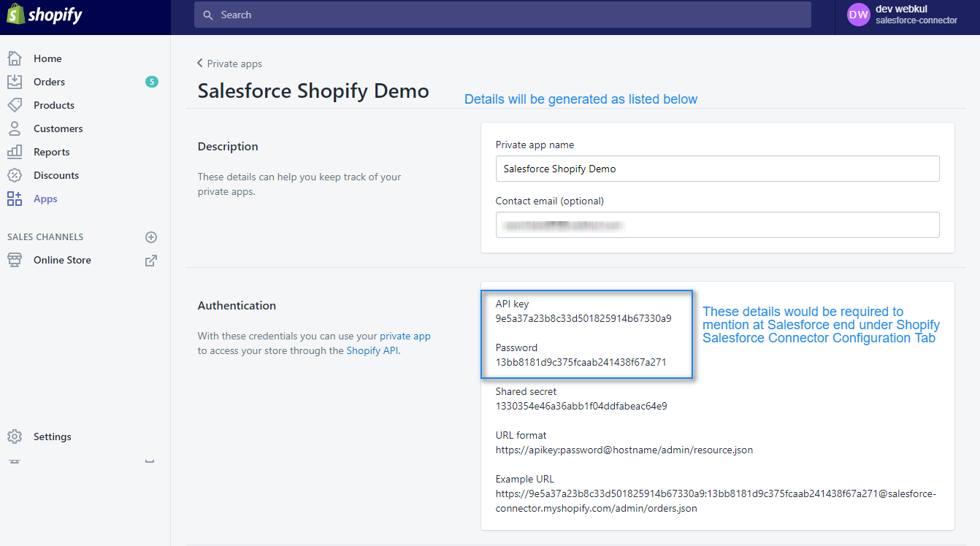Click the Orders inbox icon
The image size is (980, 546).
(15, 82)
